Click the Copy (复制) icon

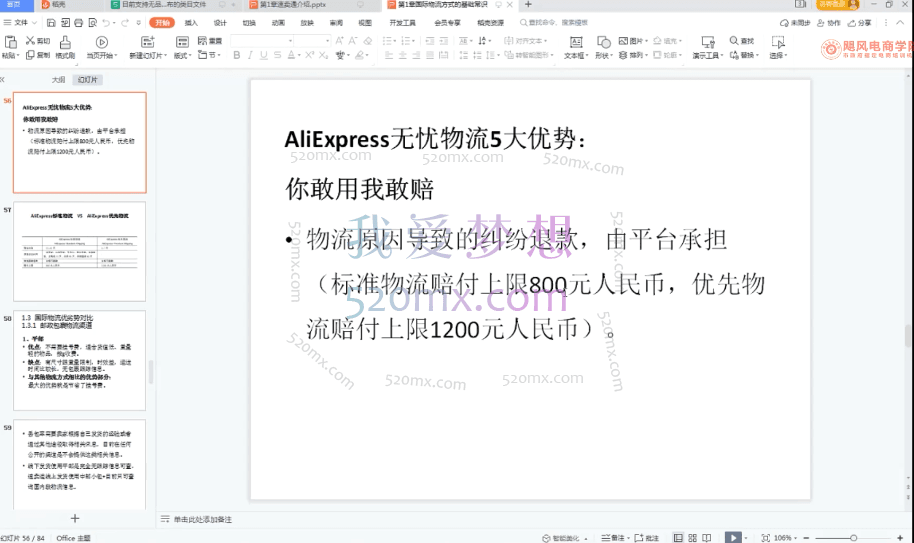click(30, 55)
